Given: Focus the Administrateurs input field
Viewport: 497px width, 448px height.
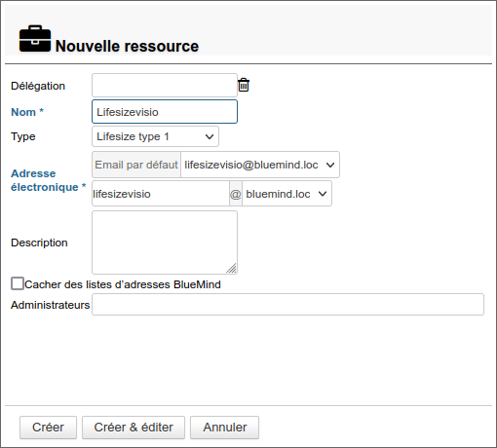Looking at the screenshot, I should 287,305.
